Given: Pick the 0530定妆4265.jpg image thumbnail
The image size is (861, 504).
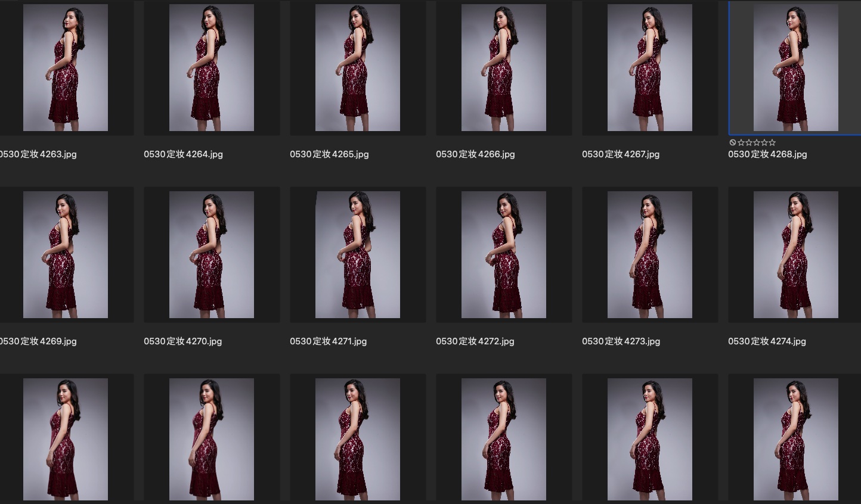Looking at the screenshot, I should coord(358,68).
